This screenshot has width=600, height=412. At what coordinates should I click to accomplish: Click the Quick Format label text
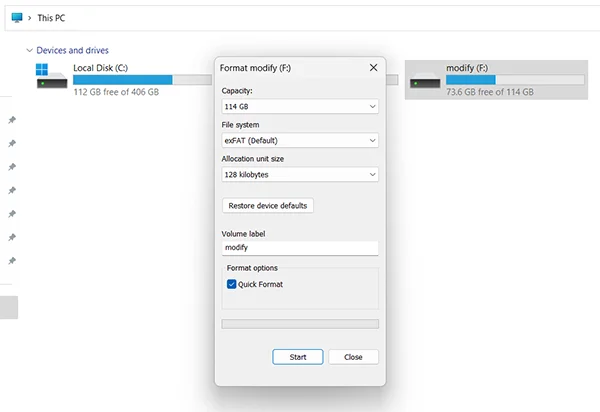260,284
